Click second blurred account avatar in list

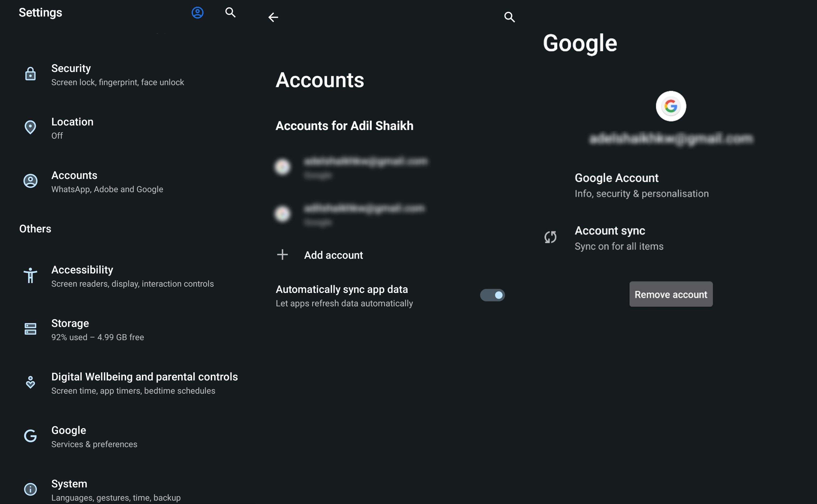(x=282, y=214)
